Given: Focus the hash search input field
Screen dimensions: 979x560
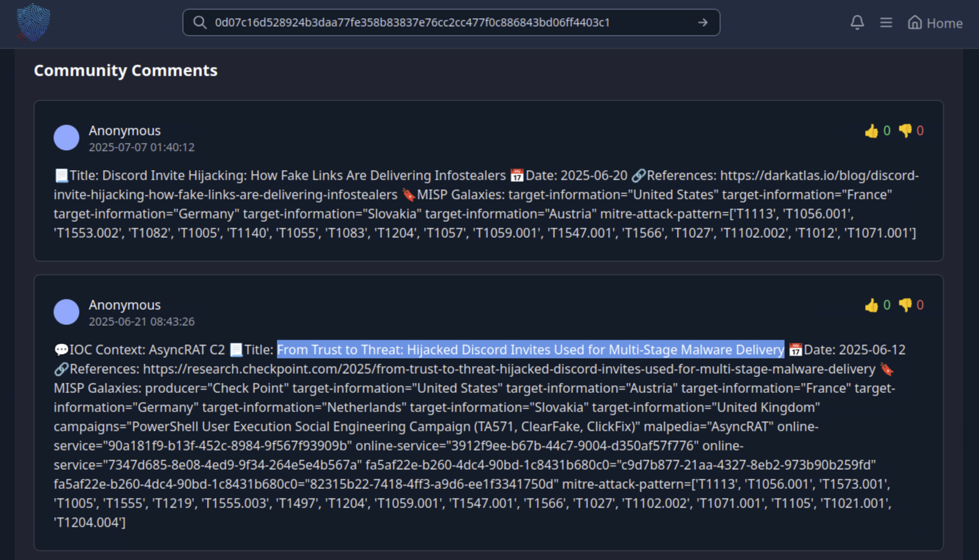Looking at the screenshot, I should (451, 23).
